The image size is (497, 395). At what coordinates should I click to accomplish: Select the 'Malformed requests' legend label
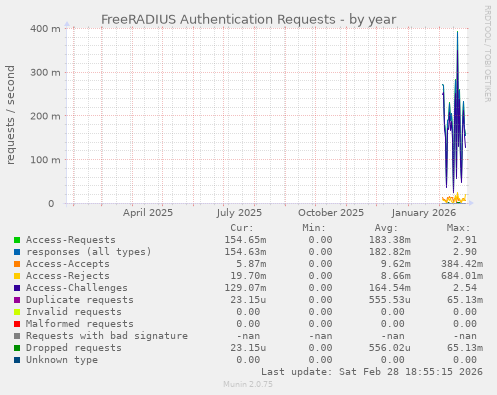(x=80, y=324)
